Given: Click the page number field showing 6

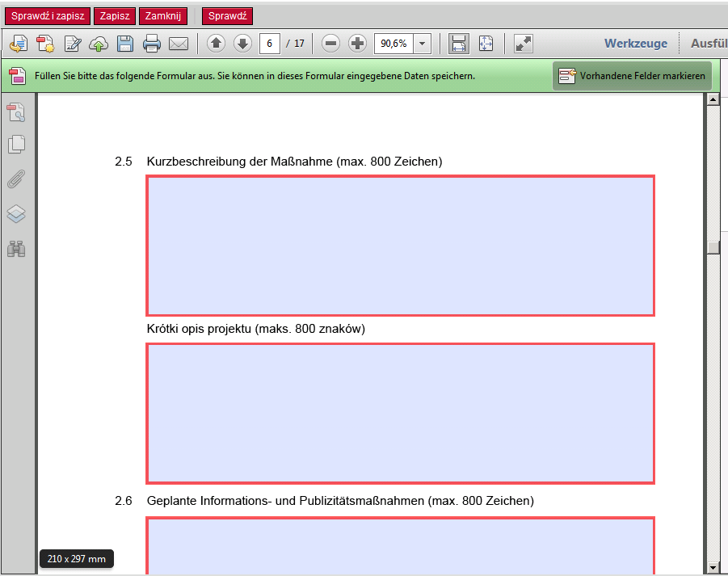Looking at the screenshot, I should point(269,44).
